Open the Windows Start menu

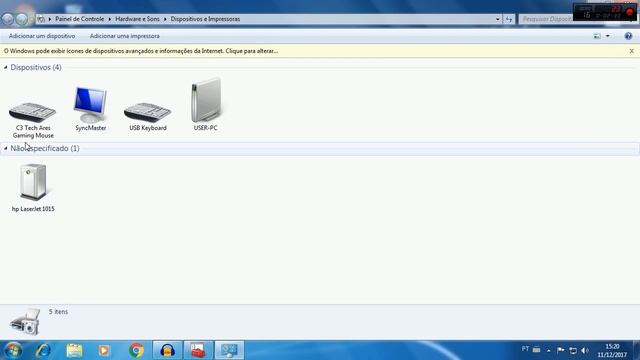pyautogui.click(x=13, y=351)
